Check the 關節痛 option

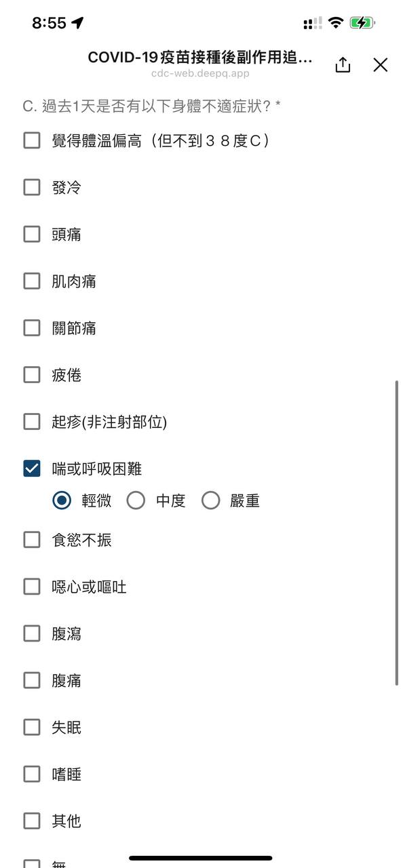pyautogui.click(x=32, y=328)
